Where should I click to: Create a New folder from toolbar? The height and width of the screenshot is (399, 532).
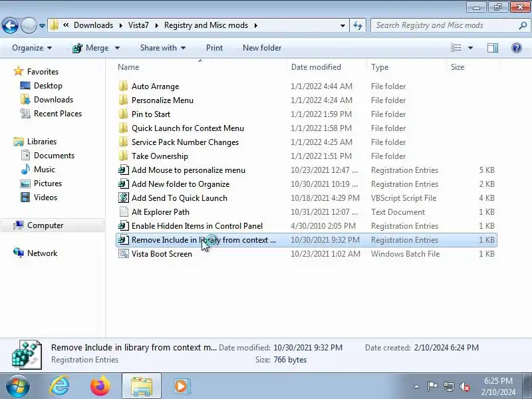tap(262, 48)
